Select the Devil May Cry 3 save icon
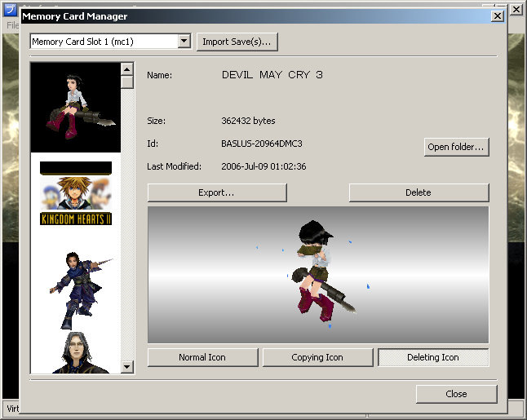 click(75, 108)
